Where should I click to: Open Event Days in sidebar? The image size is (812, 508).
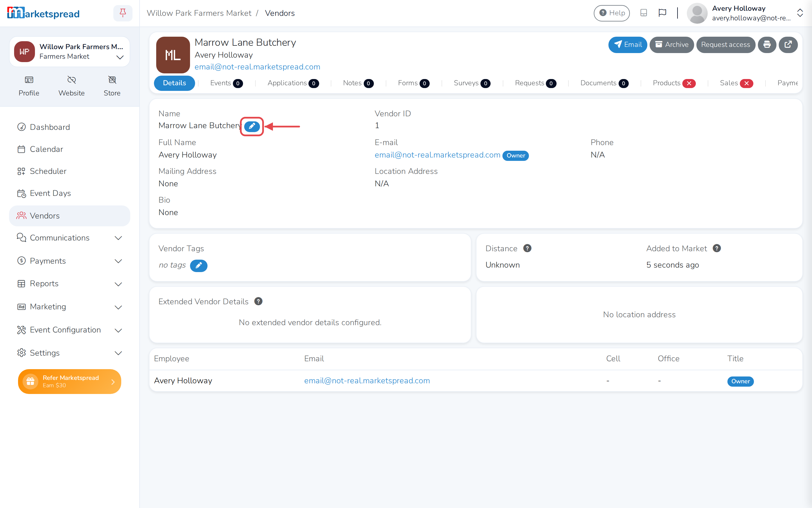(69, 193)
